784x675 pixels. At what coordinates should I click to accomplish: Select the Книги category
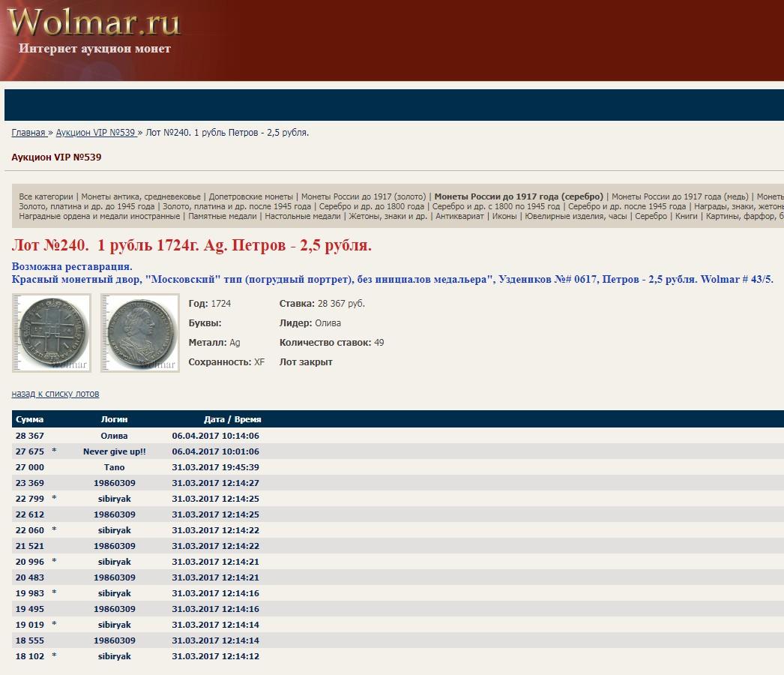click(686, 216)
